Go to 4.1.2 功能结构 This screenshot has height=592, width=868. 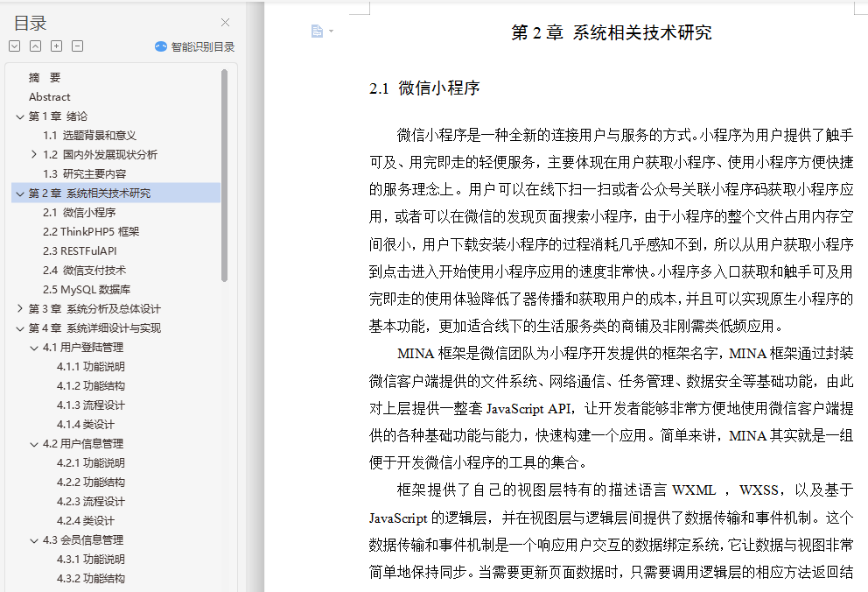coord(91,386)
